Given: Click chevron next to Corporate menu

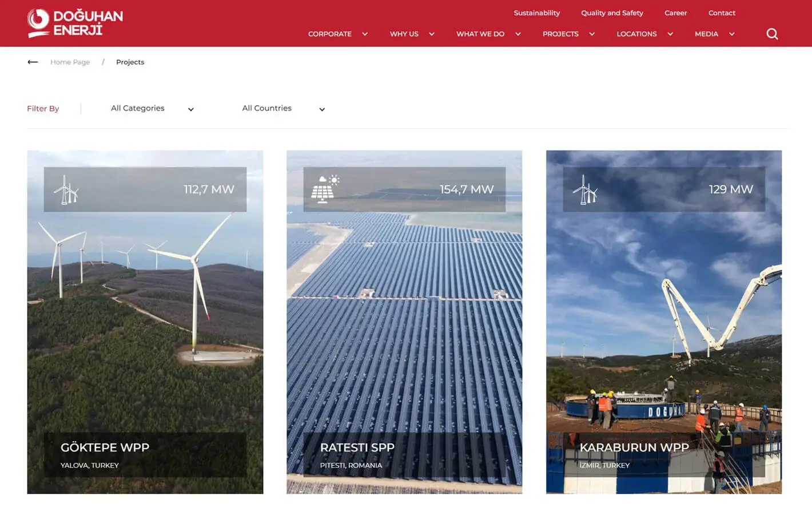Looking at the screenshot, I should [365, 34].
